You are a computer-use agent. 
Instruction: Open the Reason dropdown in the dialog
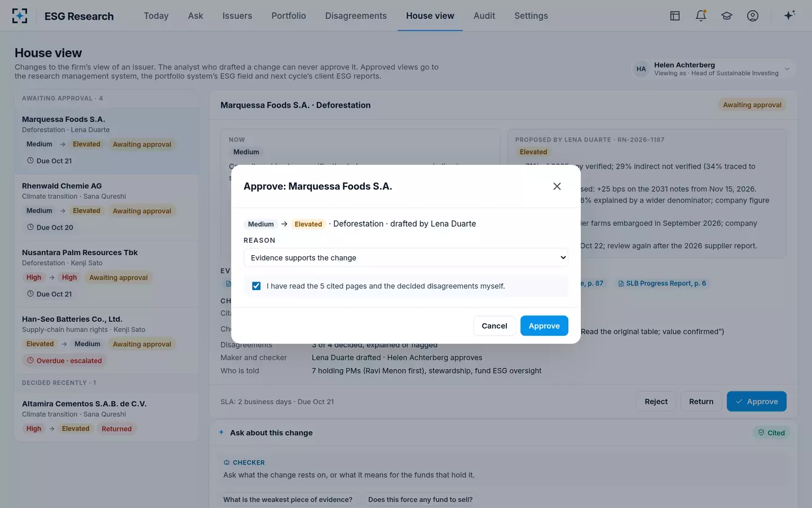(x=406, y=257)
